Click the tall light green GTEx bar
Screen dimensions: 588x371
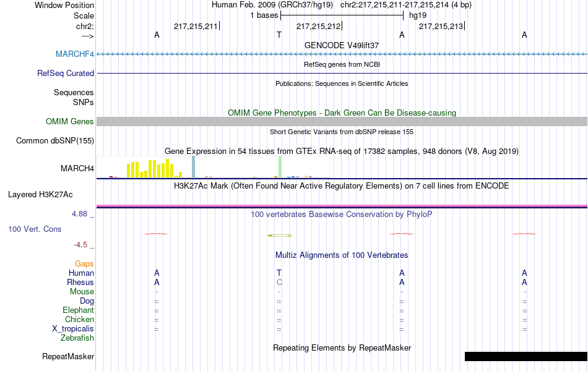click(x=280, y=167)
